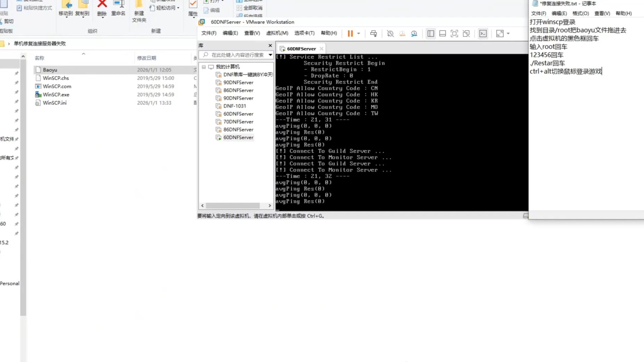
Task: Pause the virtual machine in VMware toolbar
Action: click(350, 33)
